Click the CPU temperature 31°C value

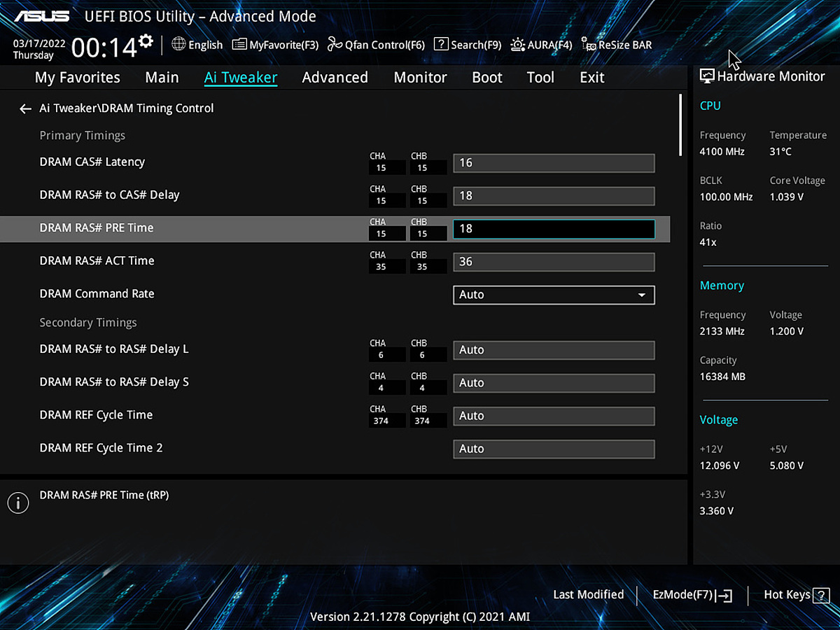click(x=780, y=151)
